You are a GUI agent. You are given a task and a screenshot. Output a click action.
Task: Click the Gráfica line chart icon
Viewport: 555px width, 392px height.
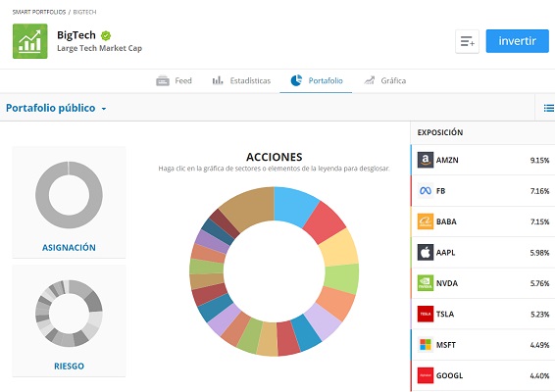369,80
